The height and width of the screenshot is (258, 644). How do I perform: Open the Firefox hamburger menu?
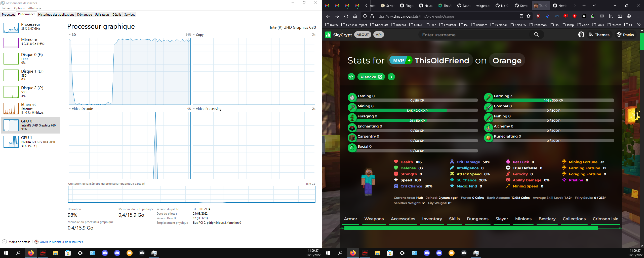click(638, 16)
